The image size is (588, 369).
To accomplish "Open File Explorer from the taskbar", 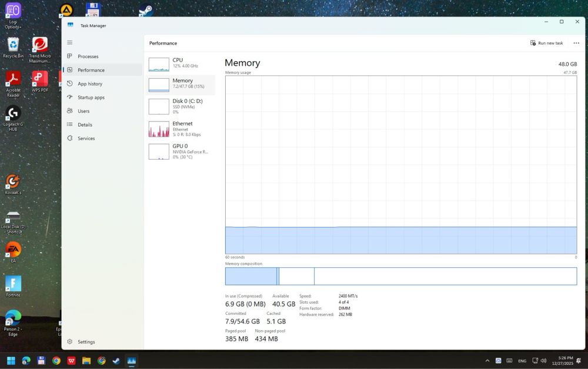I will tap(86, 361).
